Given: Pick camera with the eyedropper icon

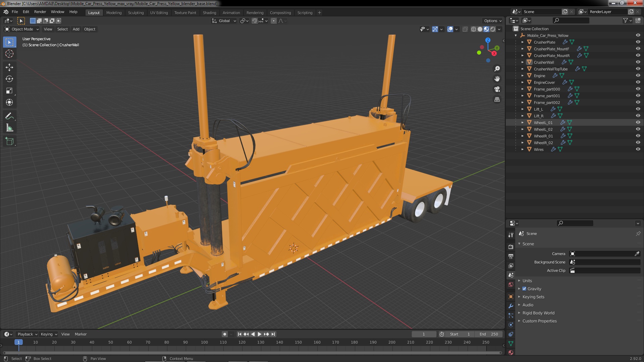Looking at the screenshot, I should pyautogui.click(x=637, y=254).
